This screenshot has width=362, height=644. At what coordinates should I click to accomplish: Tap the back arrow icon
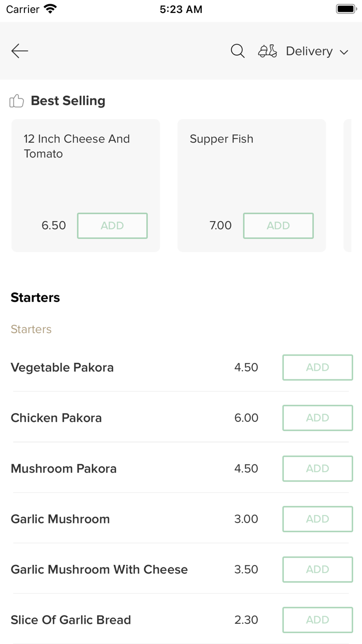(20, 51)
